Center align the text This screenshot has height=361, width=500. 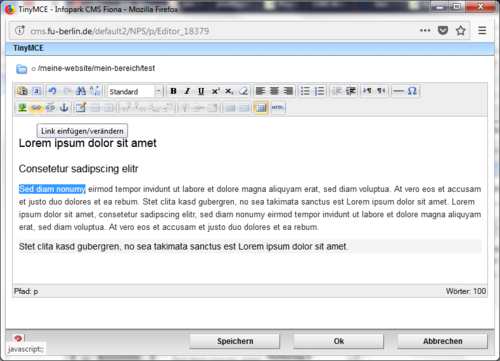click(274, 91)
